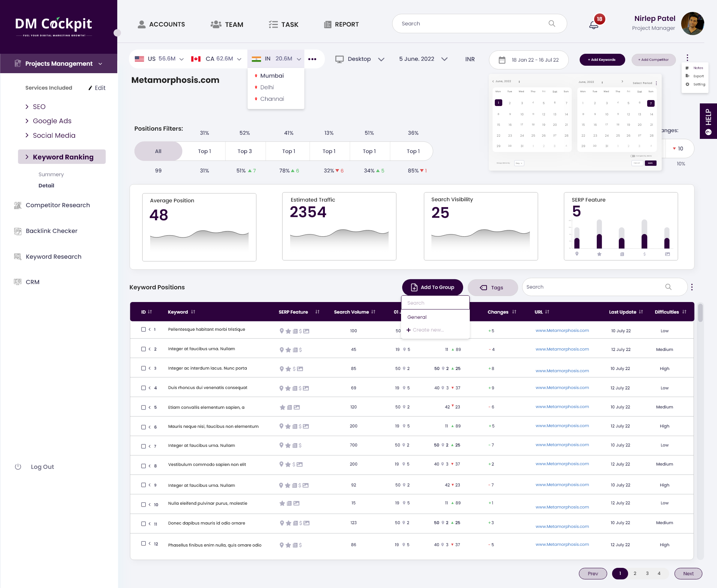
Task: Click the top search magnifier icon
Action: (x=552, y=24)
